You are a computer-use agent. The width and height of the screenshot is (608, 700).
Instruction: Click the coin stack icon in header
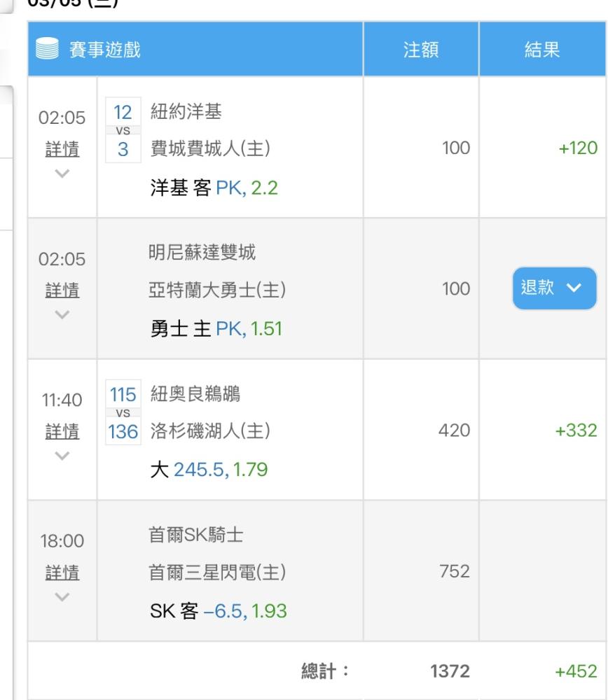point(47,48)
